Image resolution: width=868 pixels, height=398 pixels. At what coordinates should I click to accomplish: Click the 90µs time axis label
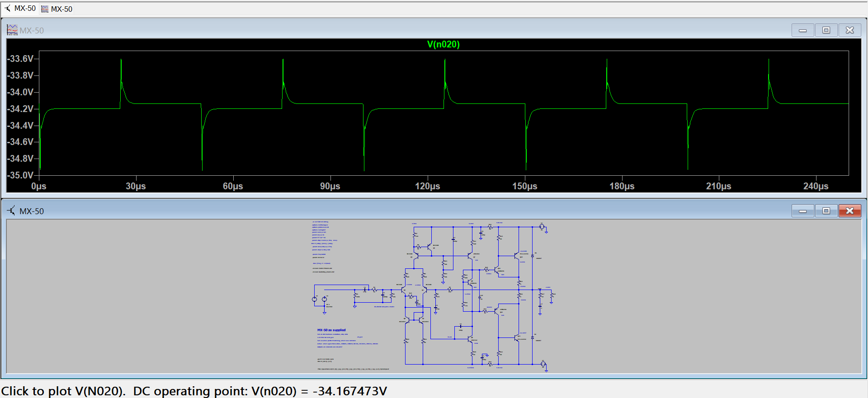point(330,186)
